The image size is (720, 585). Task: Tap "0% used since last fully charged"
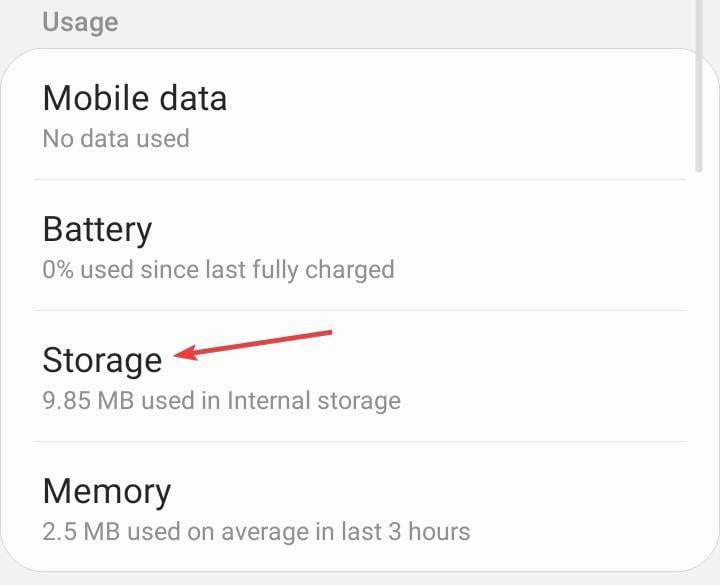pyautogui.click(x=218, y=269)
